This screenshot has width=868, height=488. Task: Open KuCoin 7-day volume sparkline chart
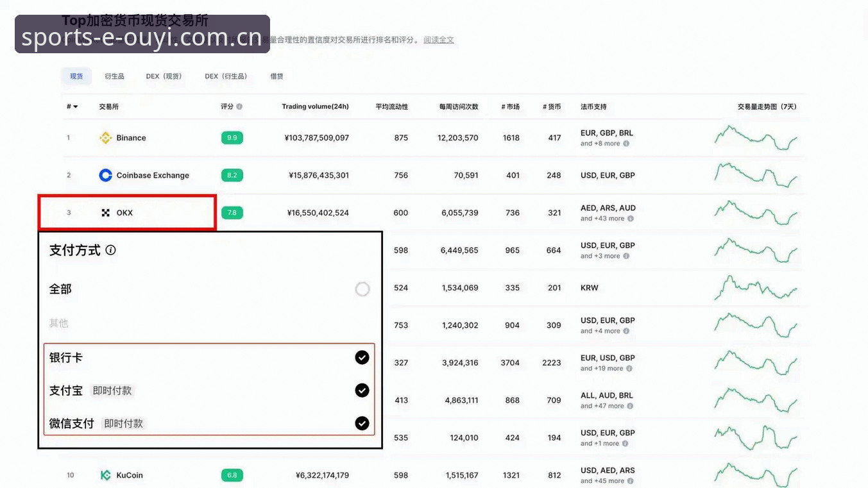[x=756, y=475]
